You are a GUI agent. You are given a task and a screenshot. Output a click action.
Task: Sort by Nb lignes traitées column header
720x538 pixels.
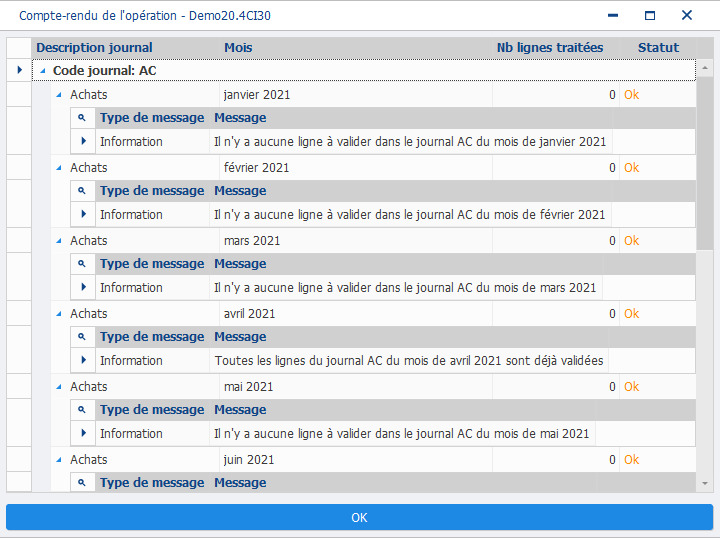[x=556, y=48]
